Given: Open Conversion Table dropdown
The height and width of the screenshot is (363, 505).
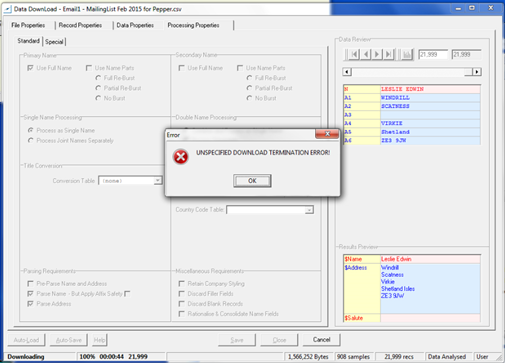Looking at the screenshot, I should point(158,181).
